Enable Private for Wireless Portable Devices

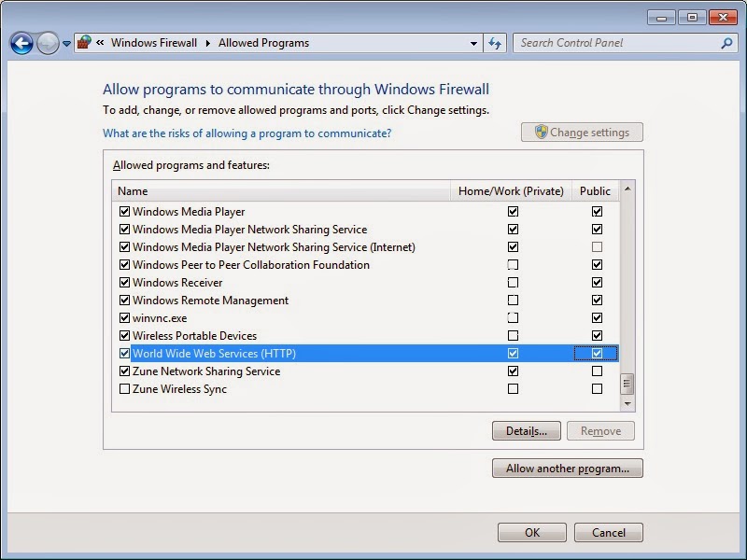(513, 336)
